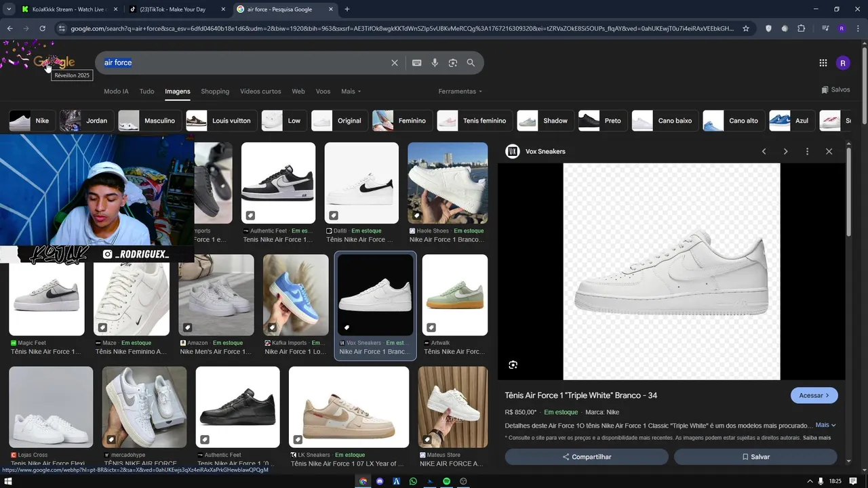
Task: Open the on-screen keyboard input tool
Action: (417, 63)
